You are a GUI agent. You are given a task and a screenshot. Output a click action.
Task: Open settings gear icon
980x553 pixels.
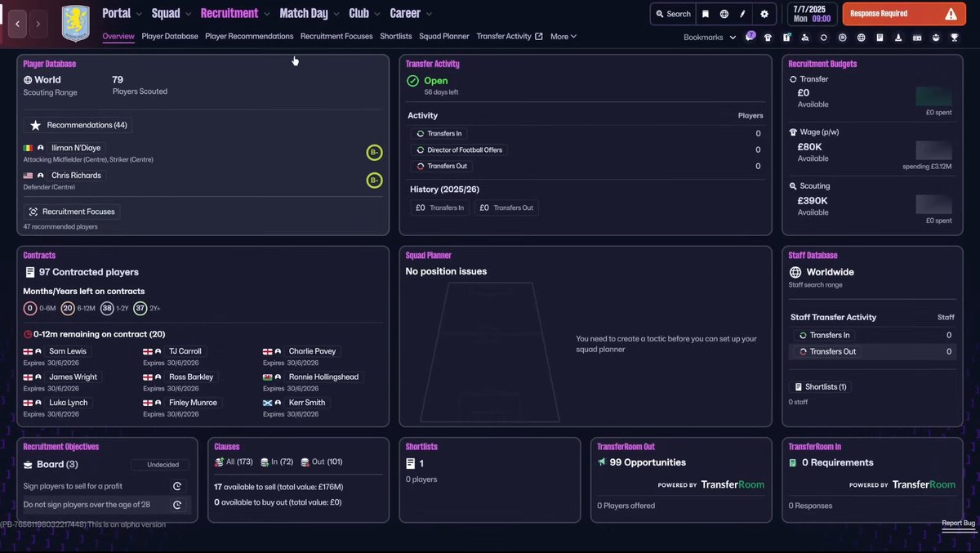pos(764,14)
